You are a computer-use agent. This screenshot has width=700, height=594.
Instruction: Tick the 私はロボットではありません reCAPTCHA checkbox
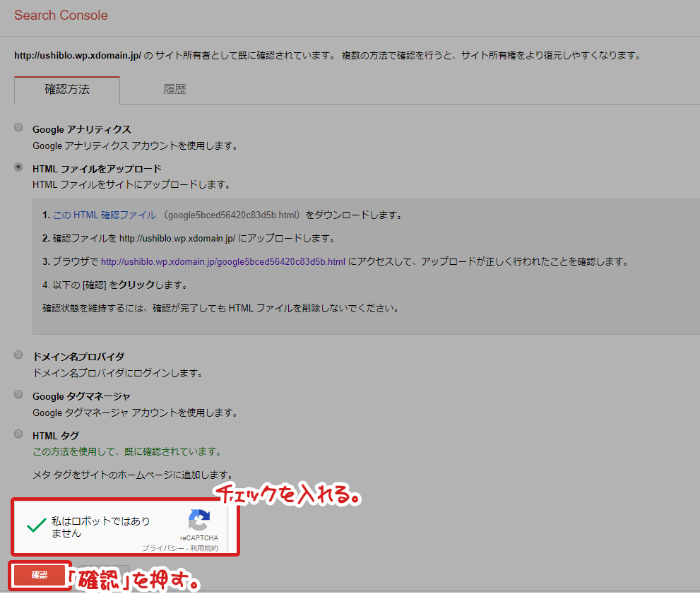(x=36, y=525)
